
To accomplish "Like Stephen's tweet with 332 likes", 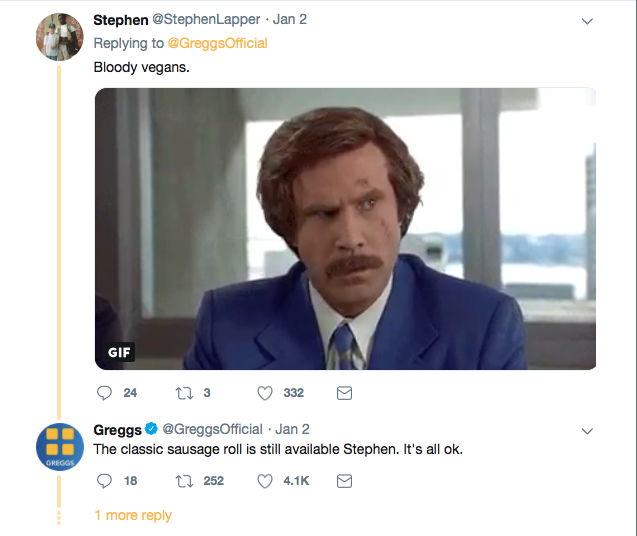I will pyautogui.click(x=265, y=393).
